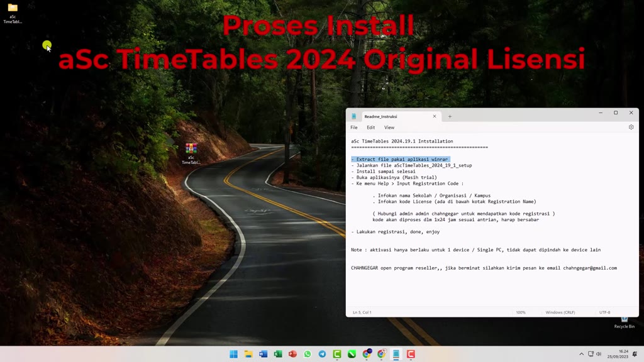Open Microsoft Word from the taskbar
The image size is (644, 362).
[262, 354]
